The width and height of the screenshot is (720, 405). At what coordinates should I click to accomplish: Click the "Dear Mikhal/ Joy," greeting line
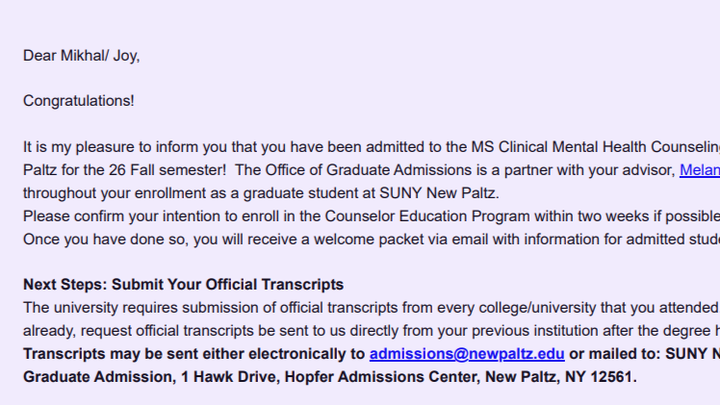click(81, 56)
